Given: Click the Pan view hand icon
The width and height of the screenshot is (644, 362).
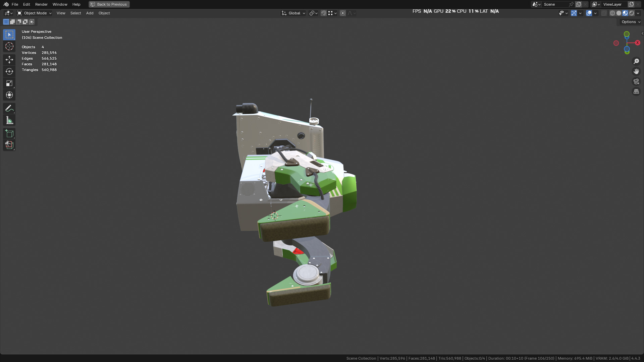Looking at the screenshot, I should click(x=636, y=71).
